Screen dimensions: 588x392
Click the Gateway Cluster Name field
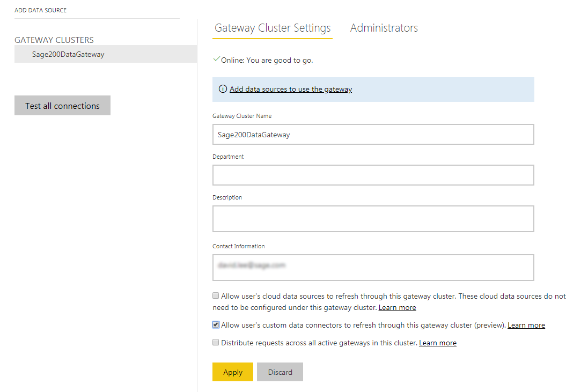pos(373,134)
